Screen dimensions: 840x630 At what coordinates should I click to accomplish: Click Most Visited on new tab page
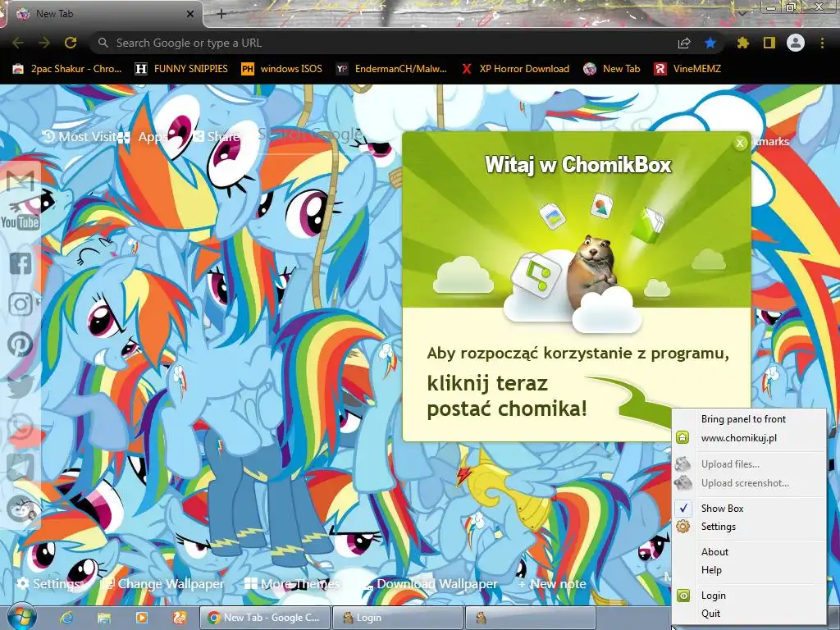click(x=79, y=137)
